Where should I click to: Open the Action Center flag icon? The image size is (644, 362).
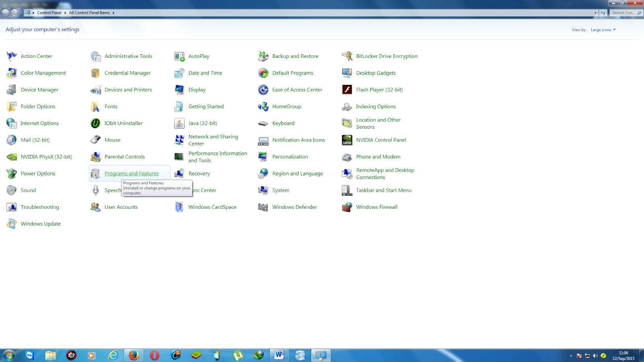point(12,56)
